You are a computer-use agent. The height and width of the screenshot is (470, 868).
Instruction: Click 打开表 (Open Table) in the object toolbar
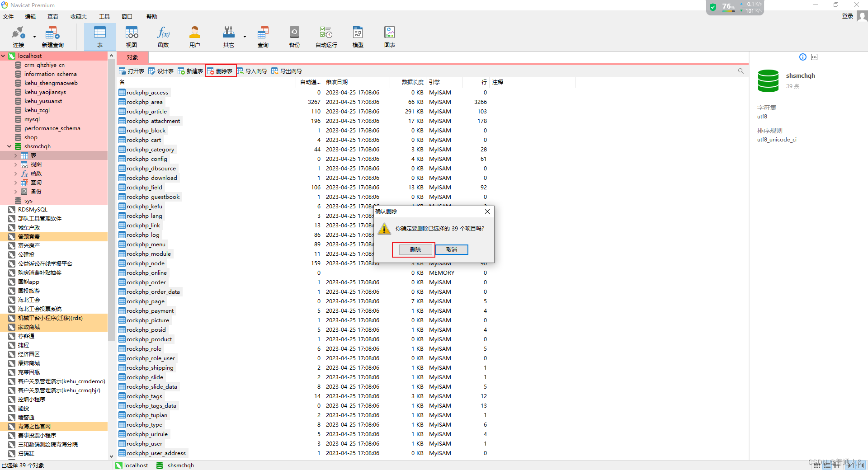(132, 71)
